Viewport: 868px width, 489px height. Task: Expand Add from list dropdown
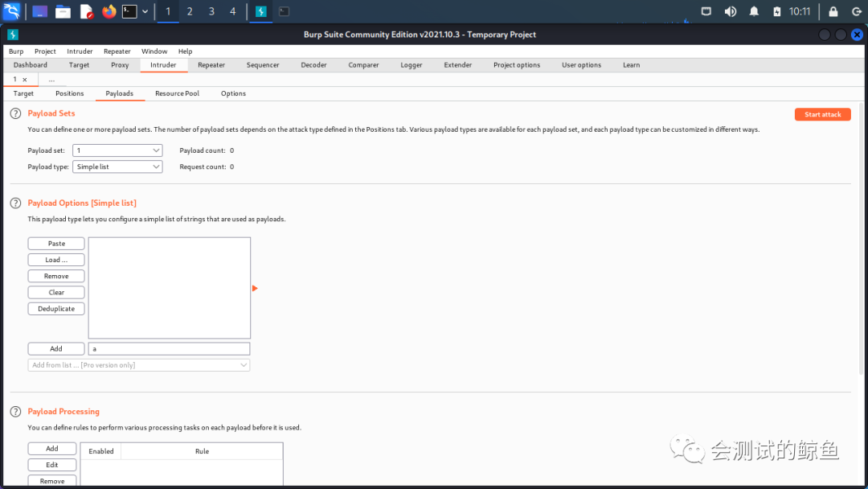pos(139,365)
